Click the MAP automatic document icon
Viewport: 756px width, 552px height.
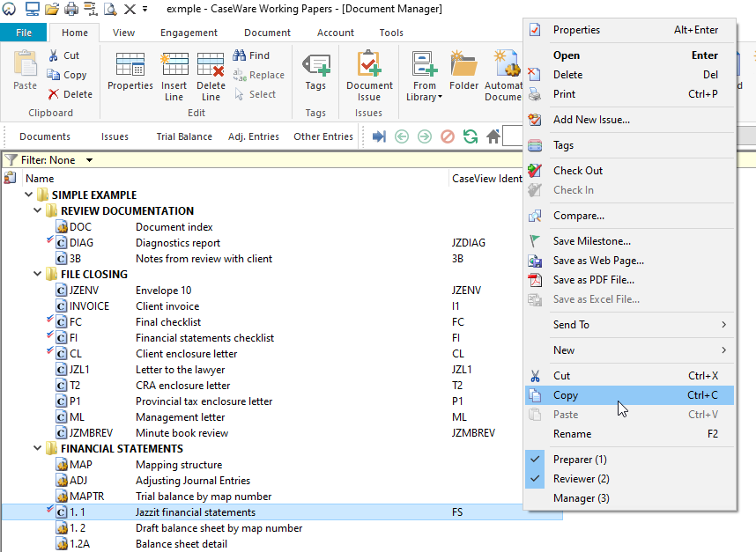61,465
